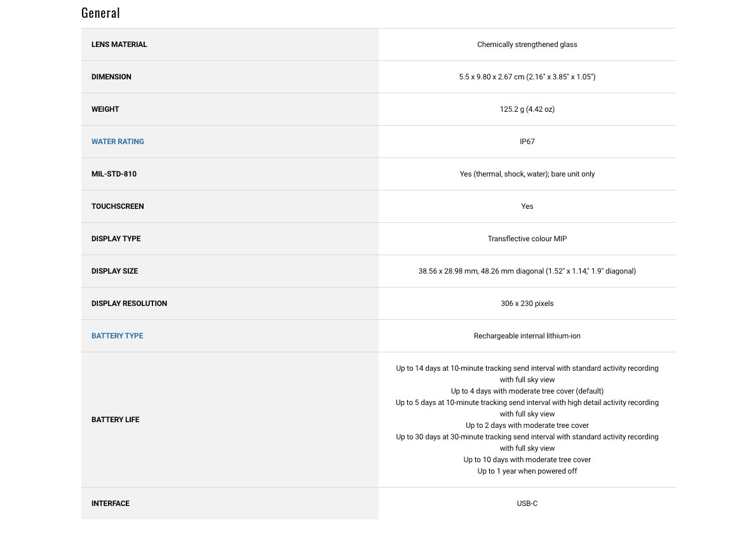Click the General section heading
Image resolution: width=756 pixels, height=539 pixels.
click(100, 13)
